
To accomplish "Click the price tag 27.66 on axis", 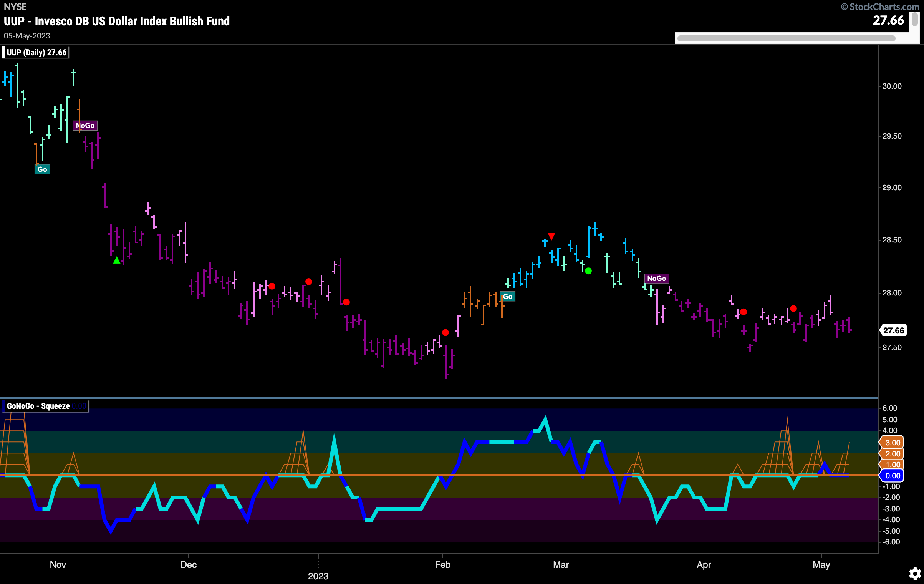I will click(893, 330).
